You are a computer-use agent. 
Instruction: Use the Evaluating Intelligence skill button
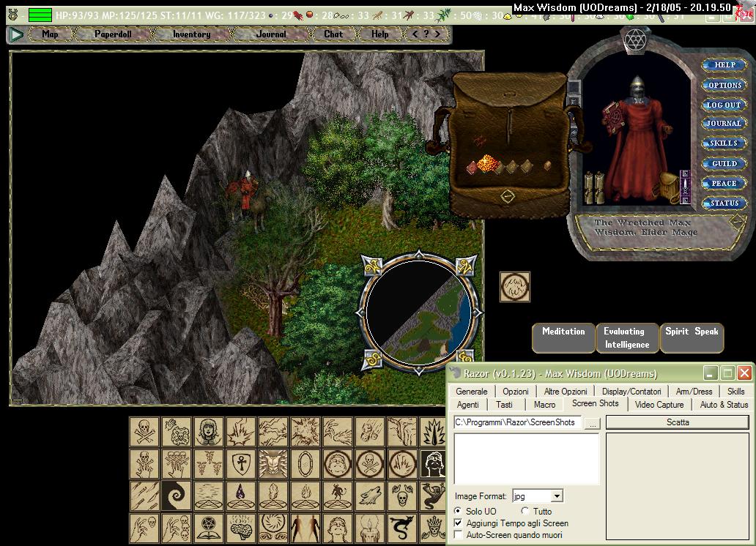[x=627, y=338]
